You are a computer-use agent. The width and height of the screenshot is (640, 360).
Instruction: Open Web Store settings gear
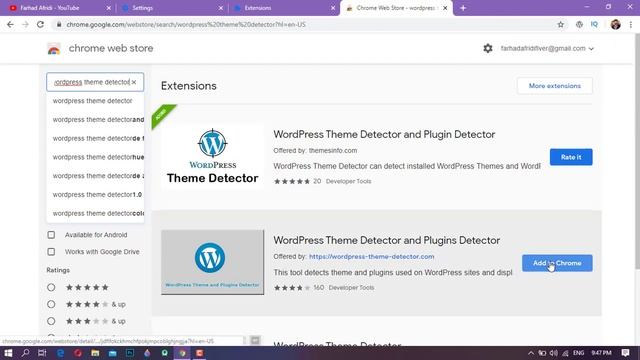[x=488, y=48]
